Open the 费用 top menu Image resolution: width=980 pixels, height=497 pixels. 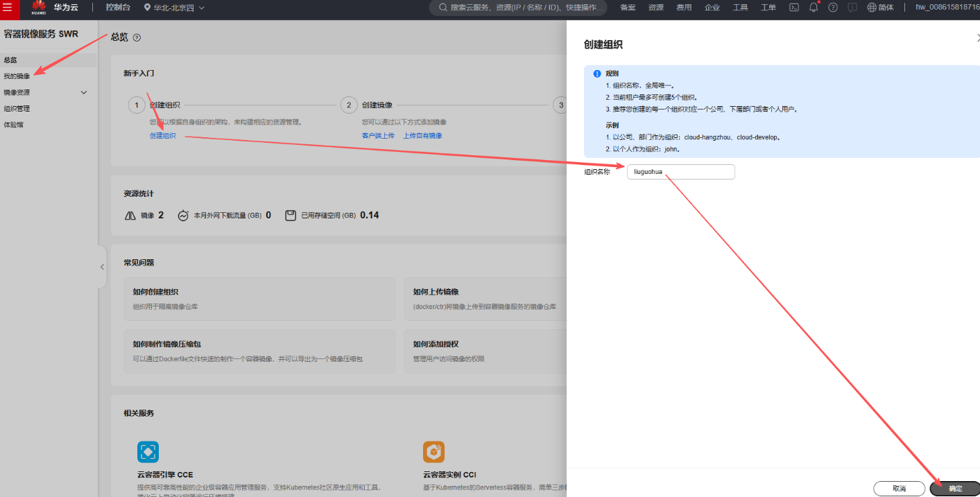click(x=684, y=8)
